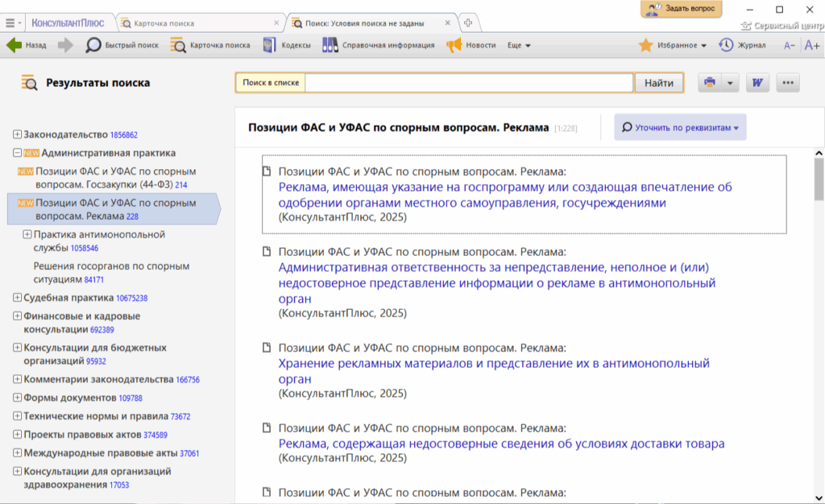Increase font size with A+ button

tap(812, 46)
